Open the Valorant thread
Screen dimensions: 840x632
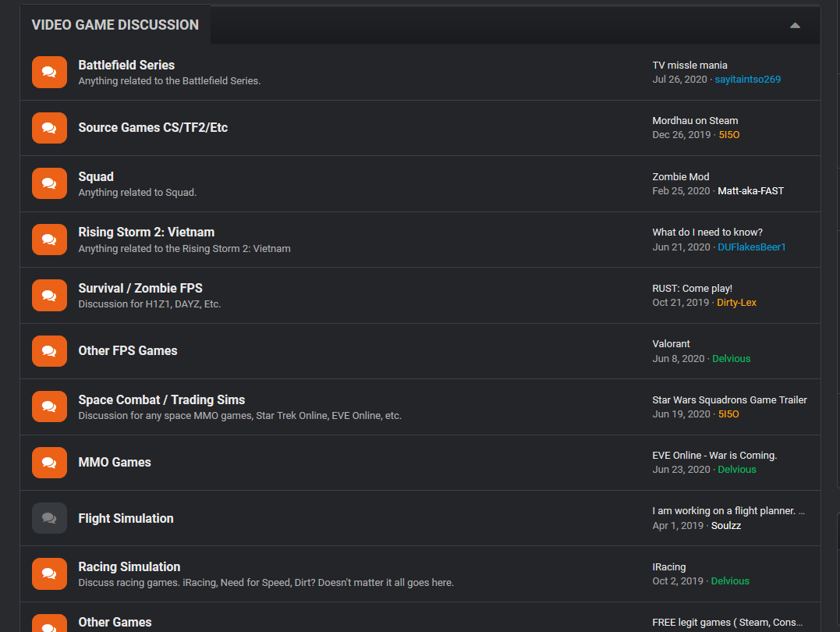coord(671,343)
